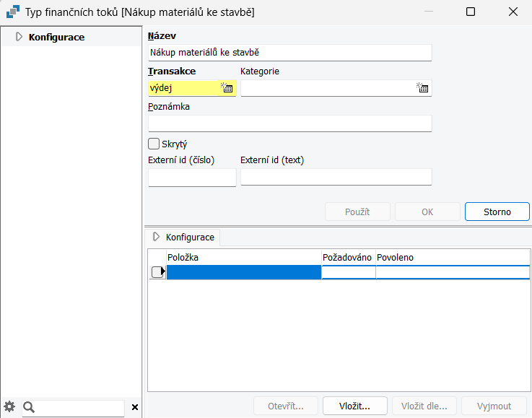Click into the Název text field
Screen dimensions: 532x418
[290, 53]
